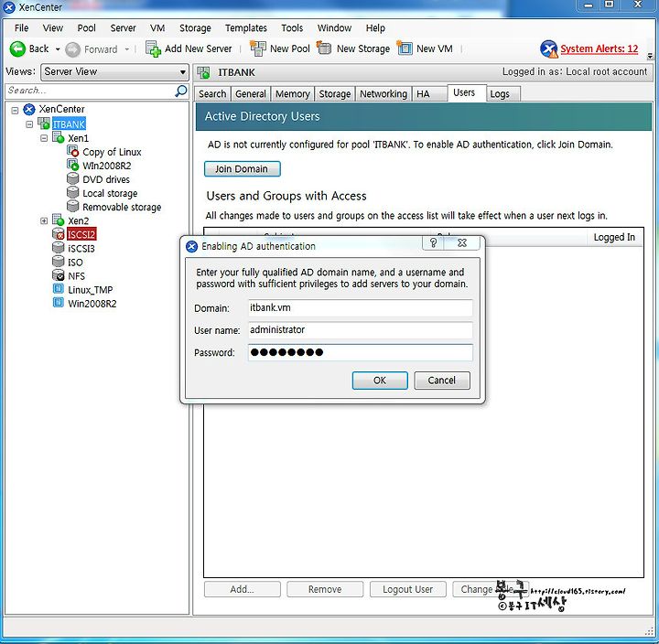Click the ISO storage repository icon
This screenshot has height=644, width=659.
pos(58,262)
